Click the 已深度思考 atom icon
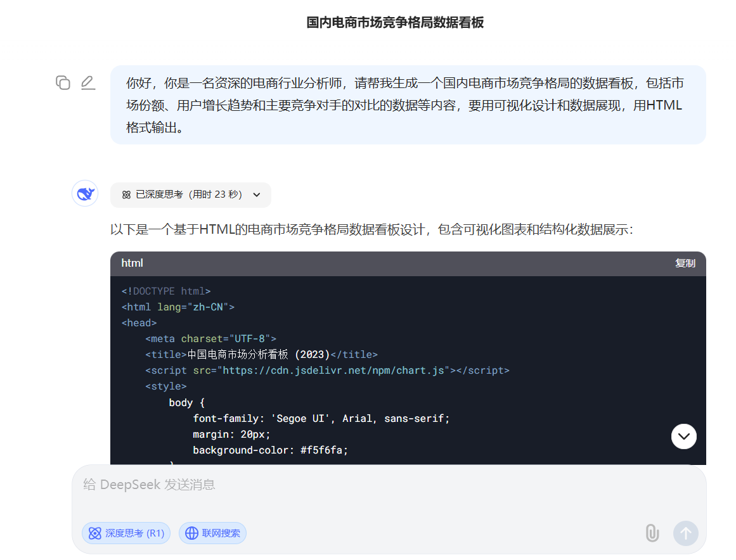Viewport: 736px width, 560px height. click(126, 194)
